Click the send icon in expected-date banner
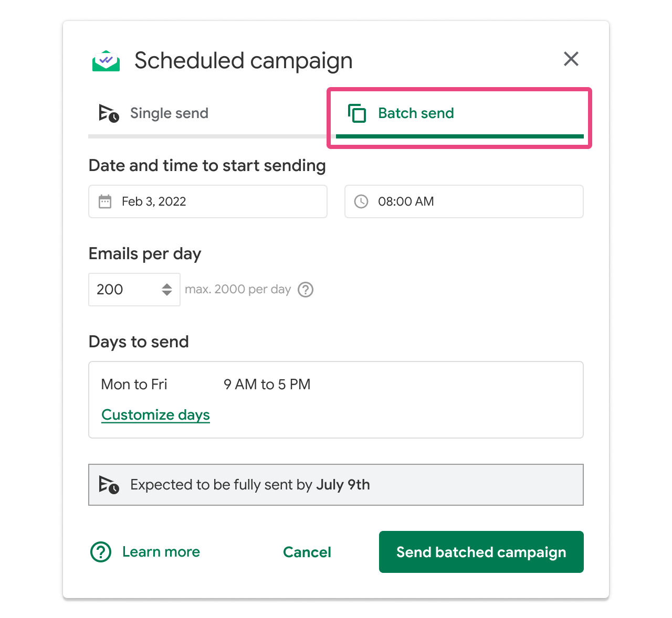672x618 pixels. tap(109, 485)
